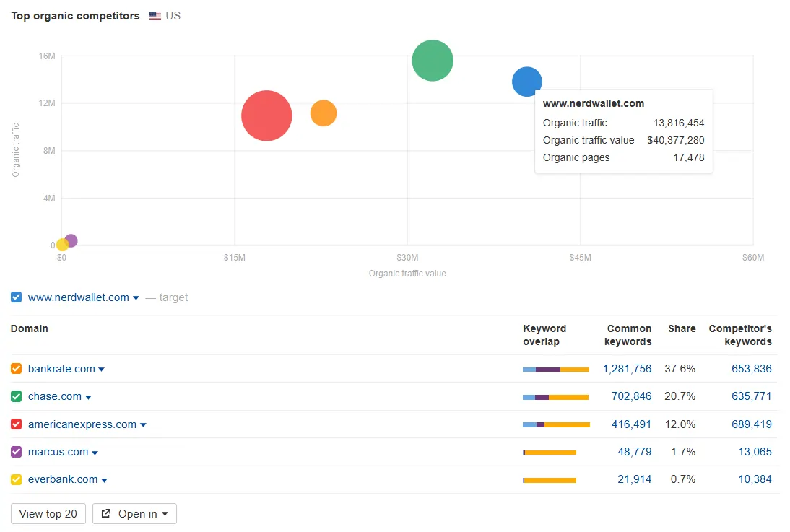Open everbank.com competitor's keywords 10,384
Viewport: 790px width, 532px height.
coord(755,479)
